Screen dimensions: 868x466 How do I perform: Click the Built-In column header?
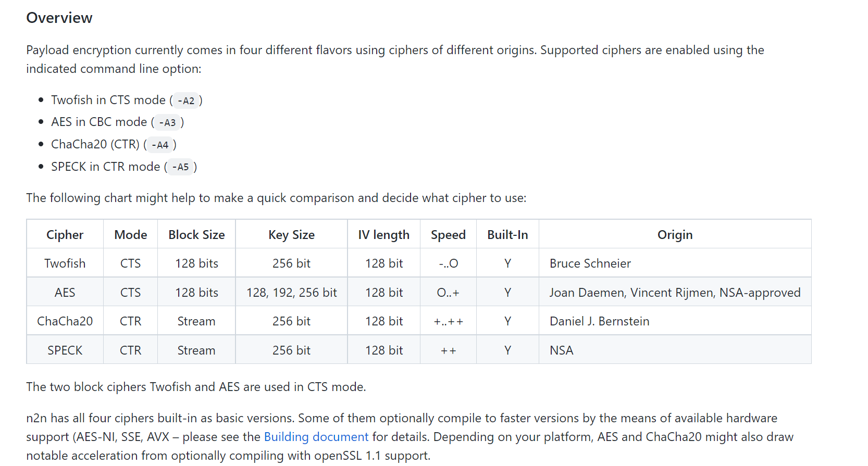[x=507, y=235]
